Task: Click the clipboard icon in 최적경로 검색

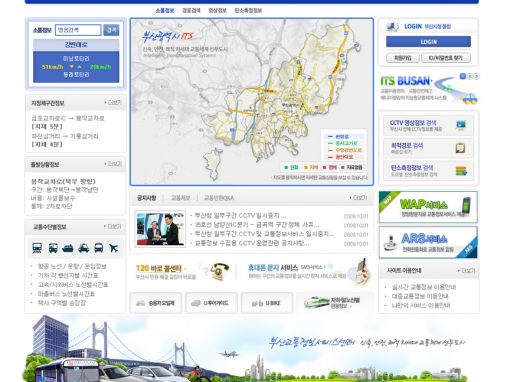Action: (x=460, y=148)
